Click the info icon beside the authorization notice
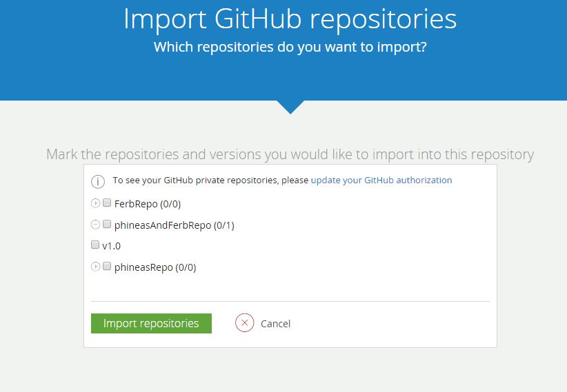This screenshot has width=567, height=392. 98,181
